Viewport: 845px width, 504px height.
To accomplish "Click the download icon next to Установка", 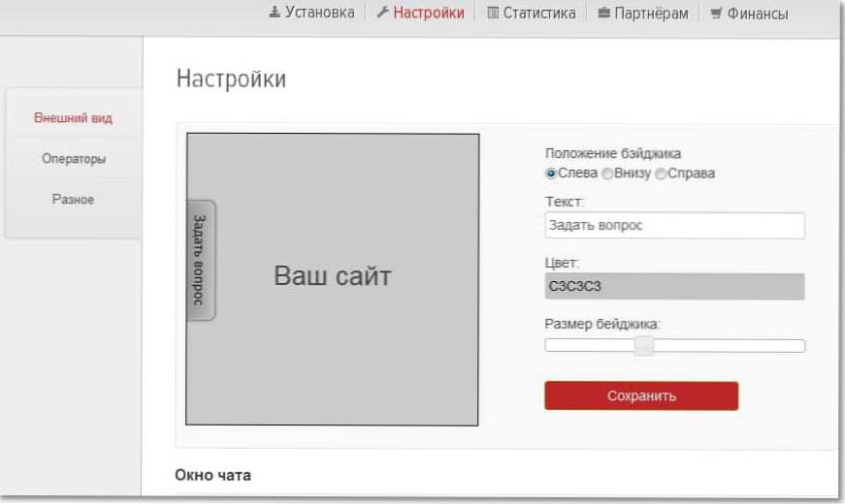I will click(275, 14).
